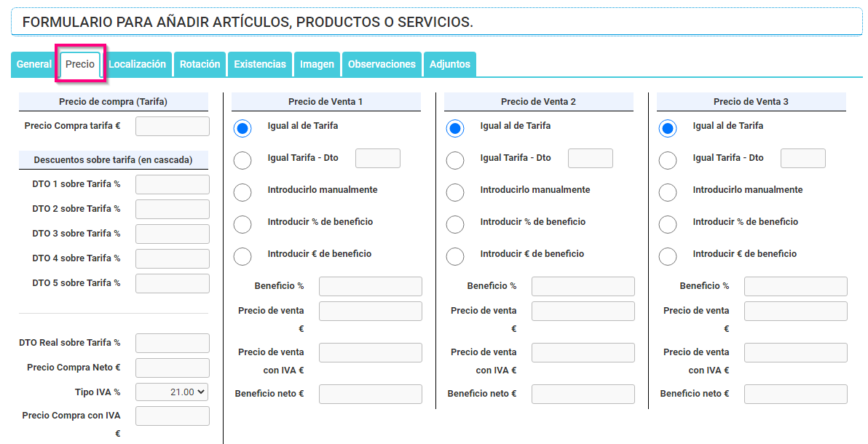Select Precio de venta con IVA € in Venta 1
This screenshot has height=444, width=868.
pyautogui.click(x=371, y=353)
